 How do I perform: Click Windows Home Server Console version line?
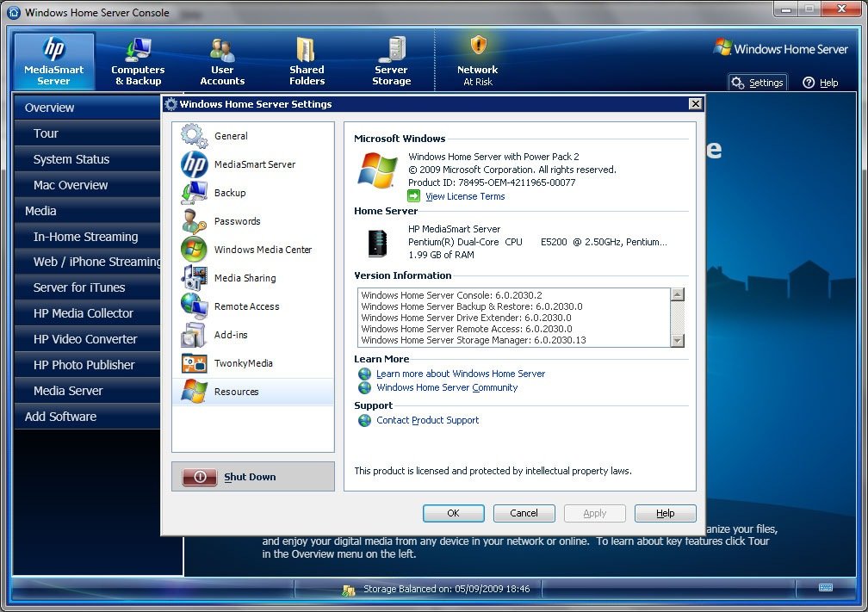coord(452,295)
